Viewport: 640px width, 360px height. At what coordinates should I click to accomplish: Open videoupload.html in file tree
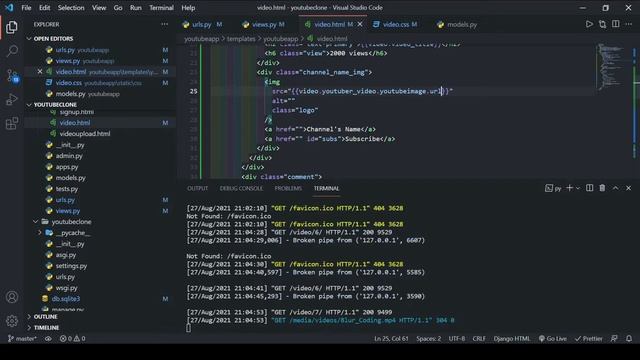(85, 134)
